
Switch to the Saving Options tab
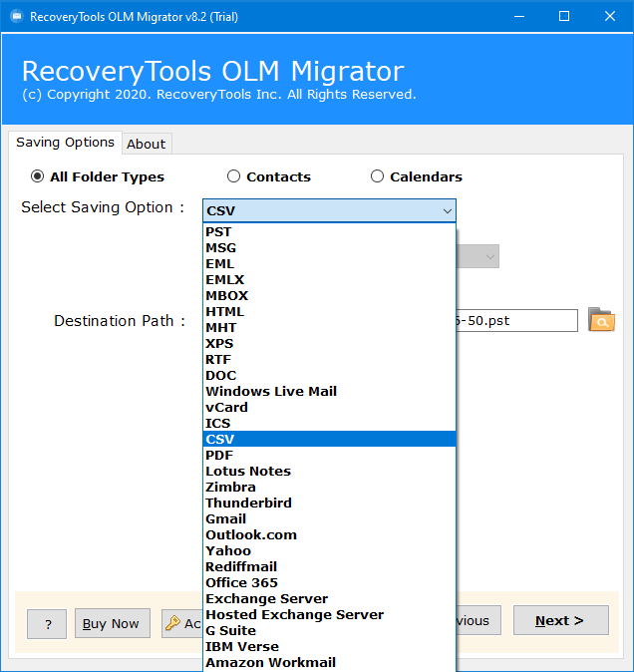(x=65, y=143)
